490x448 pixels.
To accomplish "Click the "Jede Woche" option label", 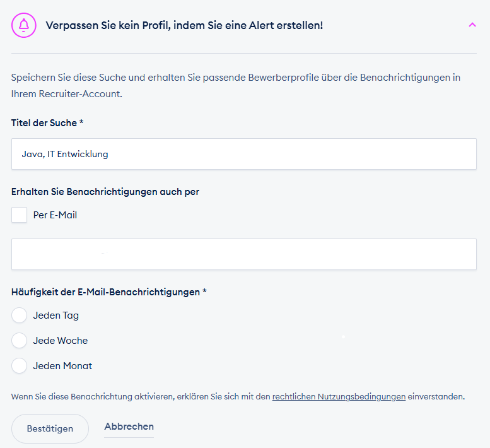I will click(61, 341).
